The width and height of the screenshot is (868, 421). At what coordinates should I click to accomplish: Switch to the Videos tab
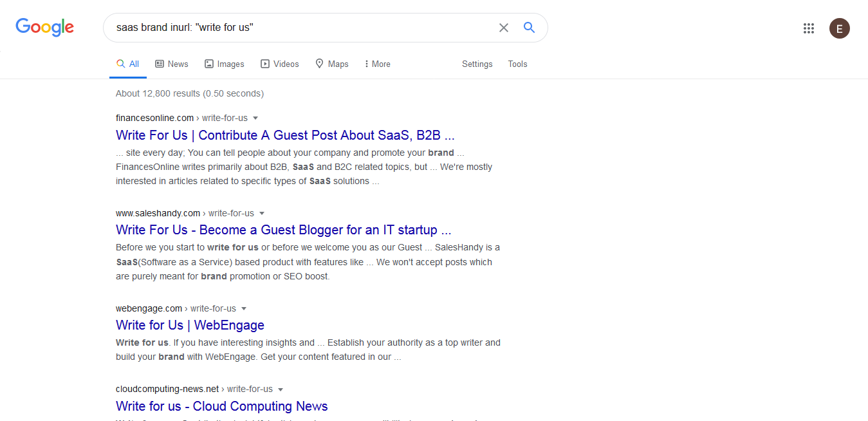[x=280, y=64]
